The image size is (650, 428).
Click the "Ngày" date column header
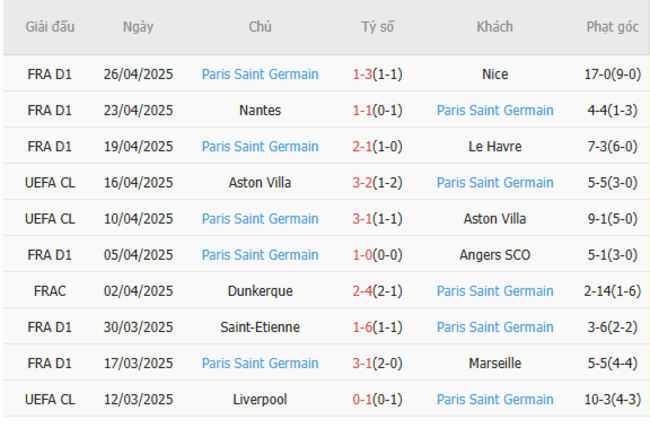[x=138, y=27]
